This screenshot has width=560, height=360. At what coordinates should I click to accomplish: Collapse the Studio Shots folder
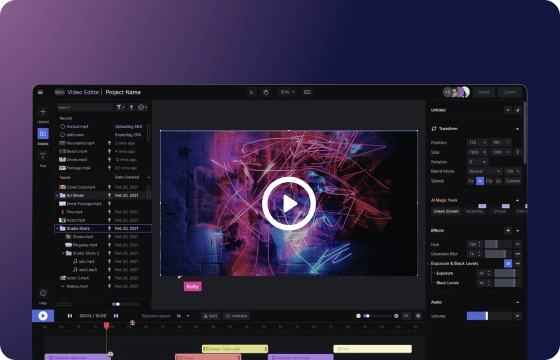57,229
